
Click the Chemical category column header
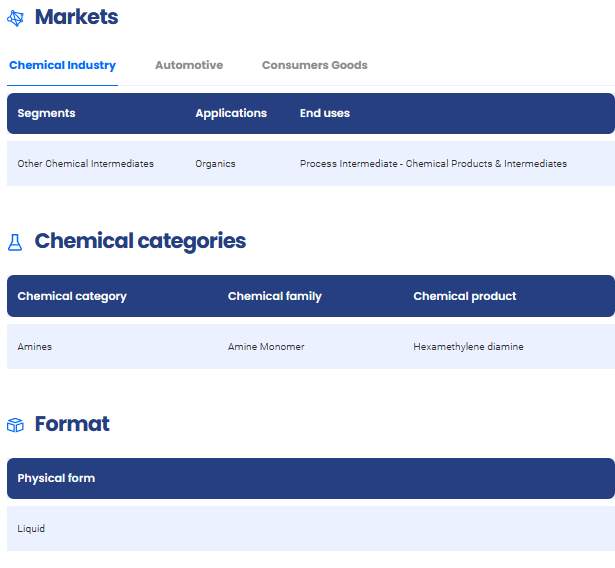point(72,297)
